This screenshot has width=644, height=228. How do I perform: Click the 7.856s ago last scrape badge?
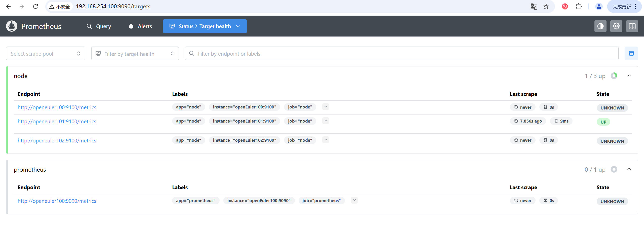[528, 121]
